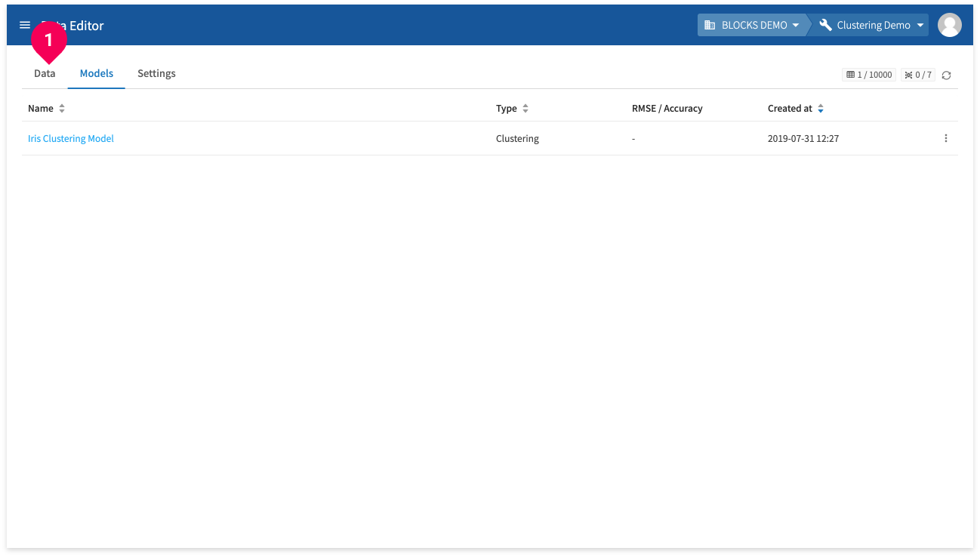980x557 pixels.
Task: Open the Iris Clustering Model row options menu
Action: pos(945,138)
